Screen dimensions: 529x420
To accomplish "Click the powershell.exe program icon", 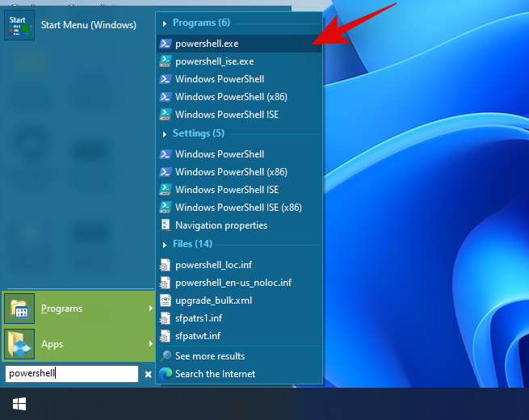I will tap(165, 44).
